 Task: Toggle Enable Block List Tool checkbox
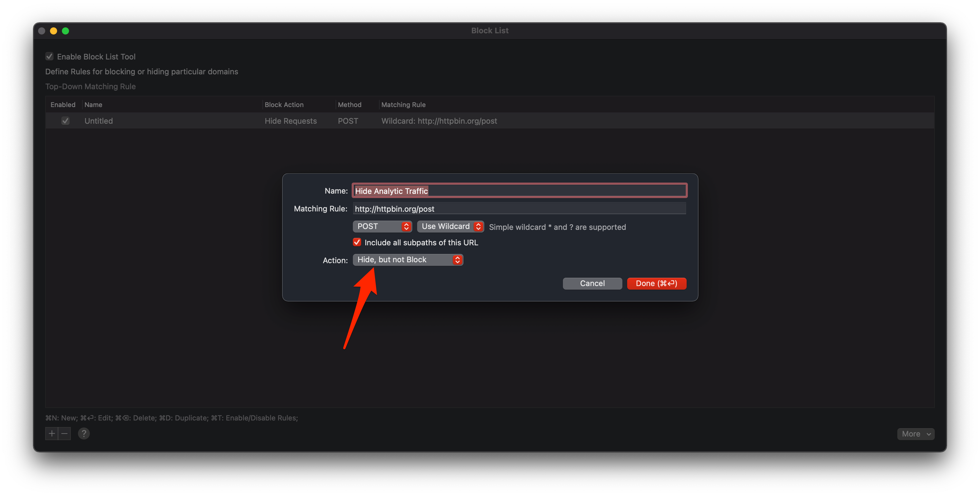click(x=49, y=57)
